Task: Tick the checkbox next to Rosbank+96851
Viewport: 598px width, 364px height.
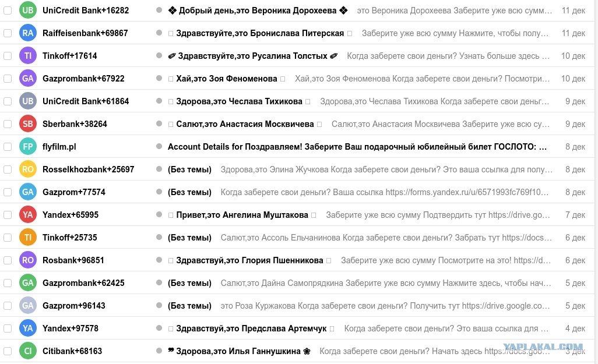Action: click(8, 260)
